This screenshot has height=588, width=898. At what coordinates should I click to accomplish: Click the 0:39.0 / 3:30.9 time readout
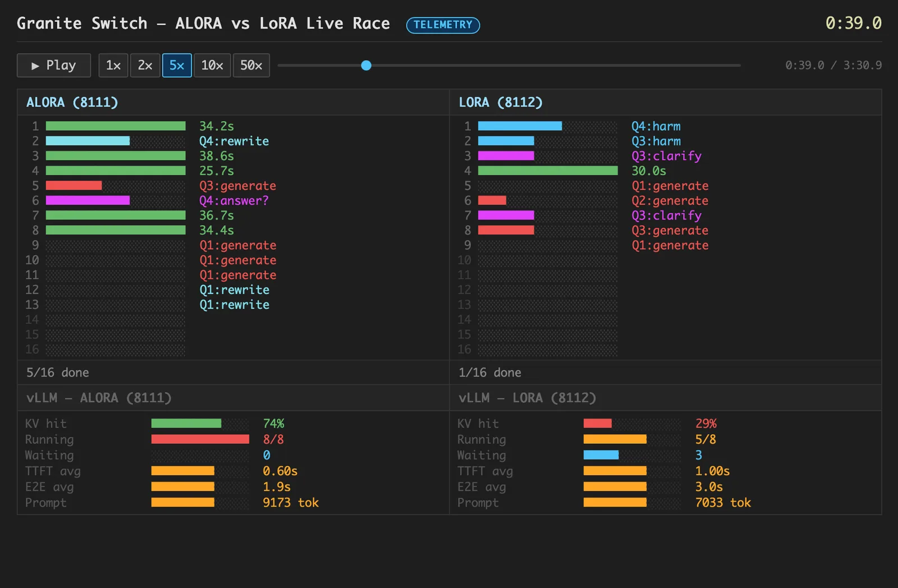[x=833, y=65]
